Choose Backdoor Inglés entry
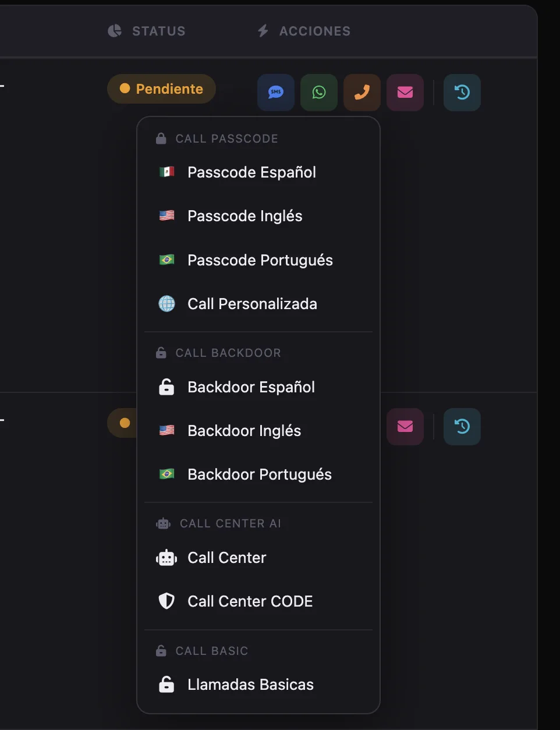The height and width of the screenshot is (730, 560). tap(258, 431)
